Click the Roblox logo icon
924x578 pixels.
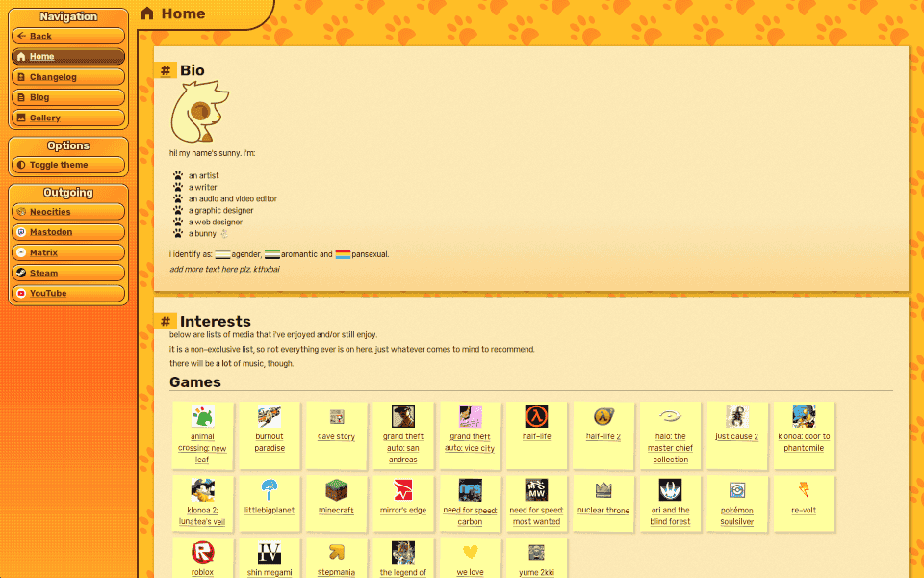[202, 553]
